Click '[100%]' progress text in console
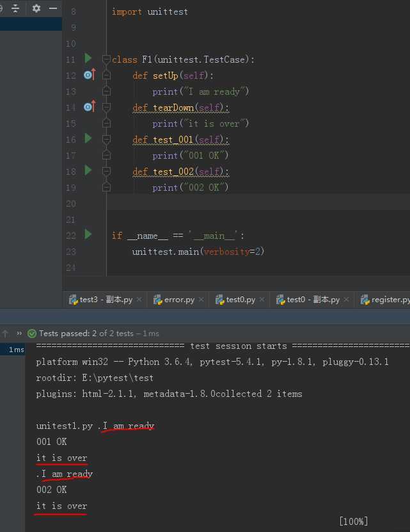The image size is (410, 532). (x=353, y=522)
